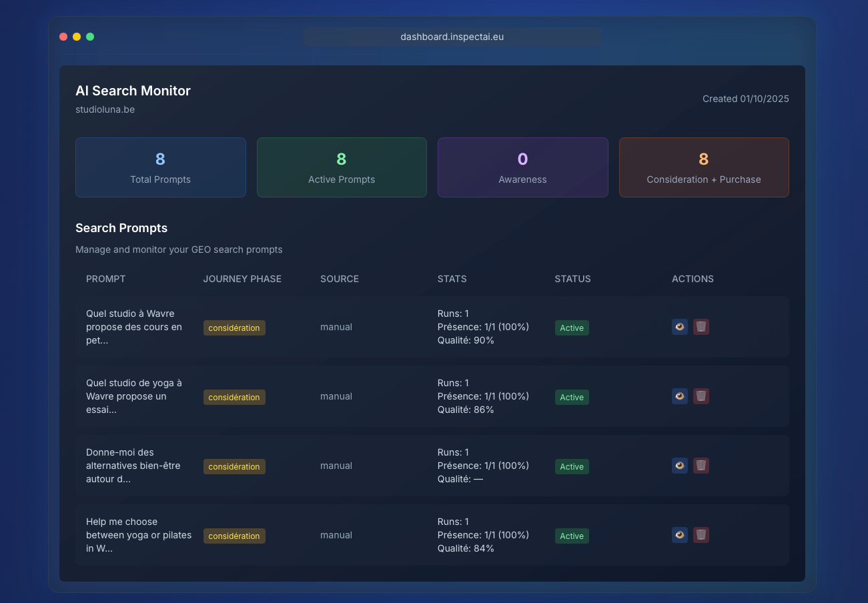The image size is (868, 603).
Task: Focus the dashboard.inspectai.eu address bar
Action: point(452,37)
